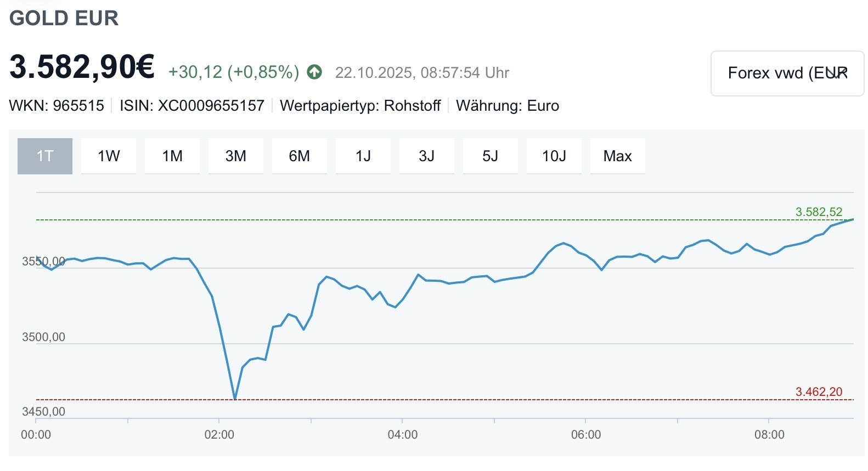Select the 1T intraday timeframe tab
Image resolution: width=868 pixels, height=471 pixels.
[x=45, y=156]
